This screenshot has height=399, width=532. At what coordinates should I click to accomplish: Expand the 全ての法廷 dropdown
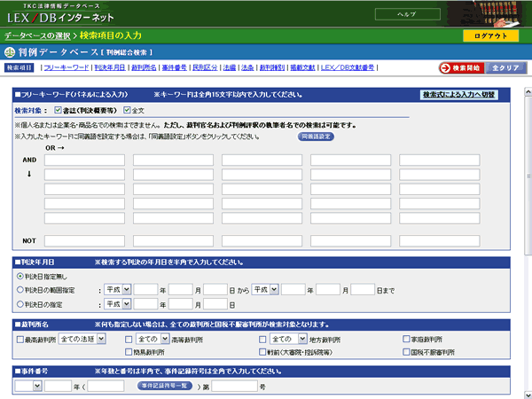coord(82,339)
